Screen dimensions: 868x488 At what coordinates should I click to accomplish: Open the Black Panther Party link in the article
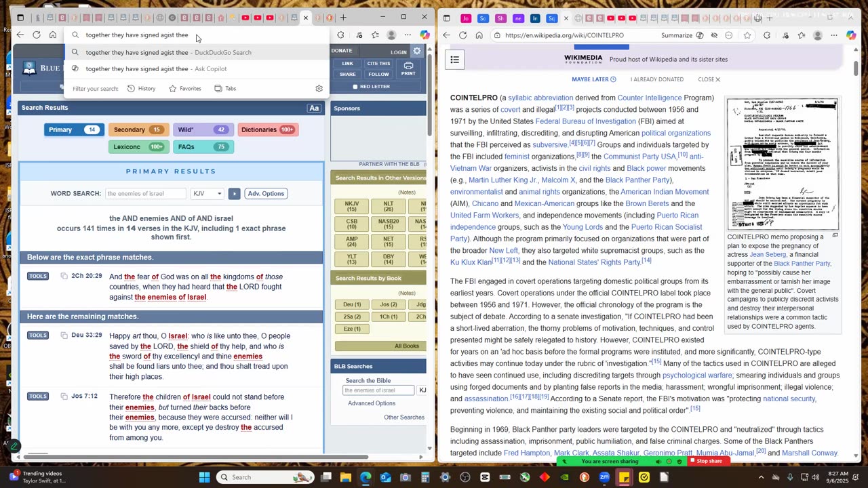pos(637,180)
